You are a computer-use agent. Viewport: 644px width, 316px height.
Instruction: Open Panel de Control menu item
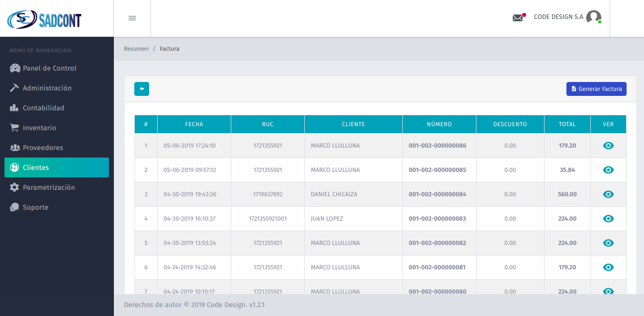49,68
